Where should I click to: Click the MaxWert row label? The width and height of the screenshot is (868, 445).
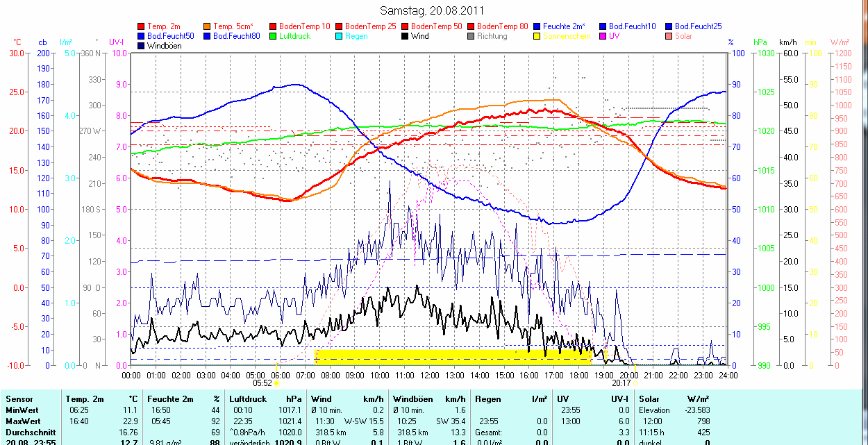tap(24, 421)
